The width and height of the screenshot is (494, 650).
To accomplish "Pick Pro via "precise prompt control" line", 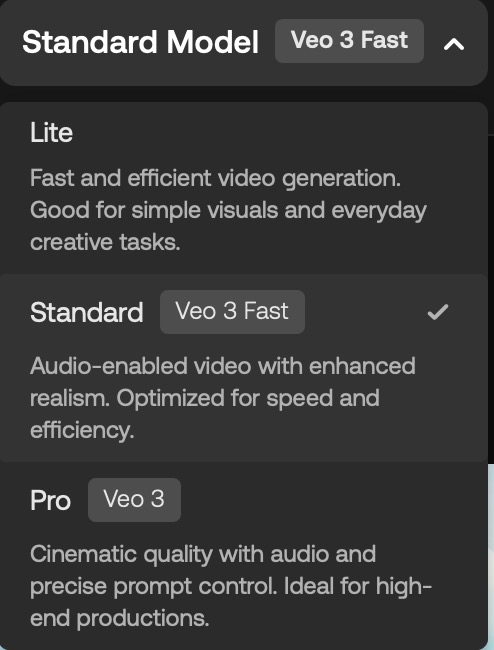I will click(x=153, y=587).
